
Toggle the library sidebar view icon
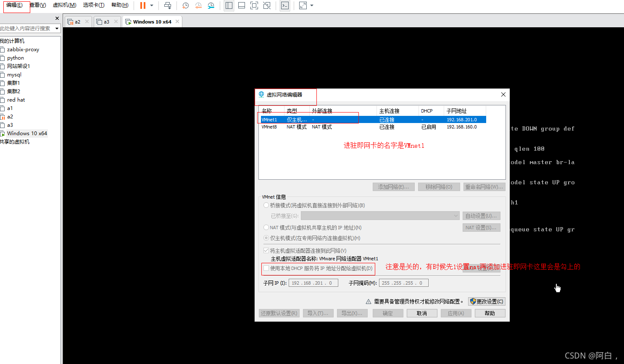[x=229, y=5]
